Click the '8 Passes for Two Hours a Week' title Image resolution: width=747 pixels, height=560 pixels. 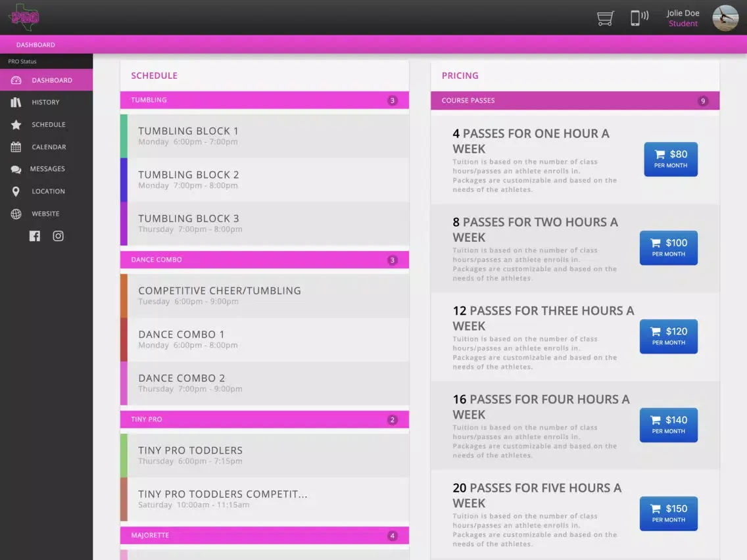coord(535,229)
